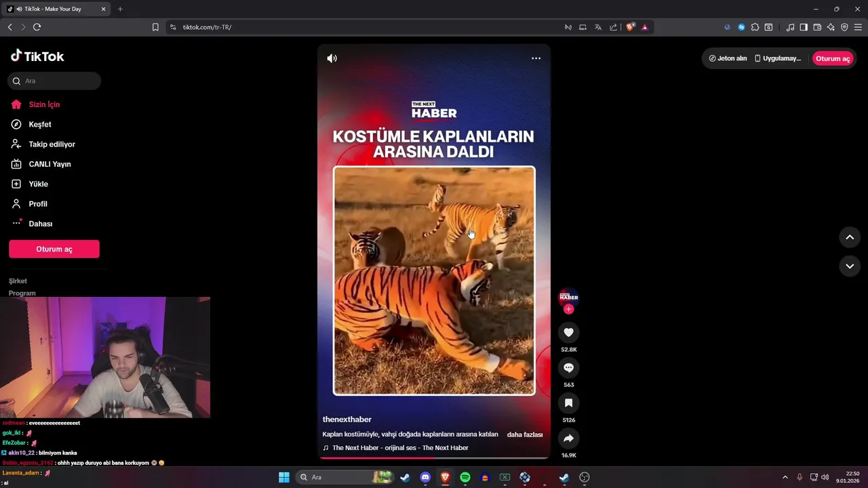868x488 pixels.
Task: Share the video using the arrow icon
Action: [568, 438]
